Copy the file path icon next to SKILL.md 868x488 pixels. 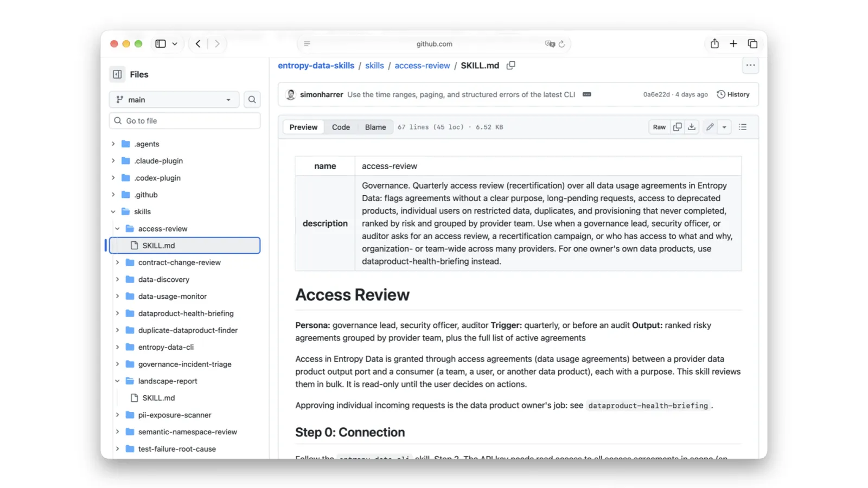[x=510, y=66]
